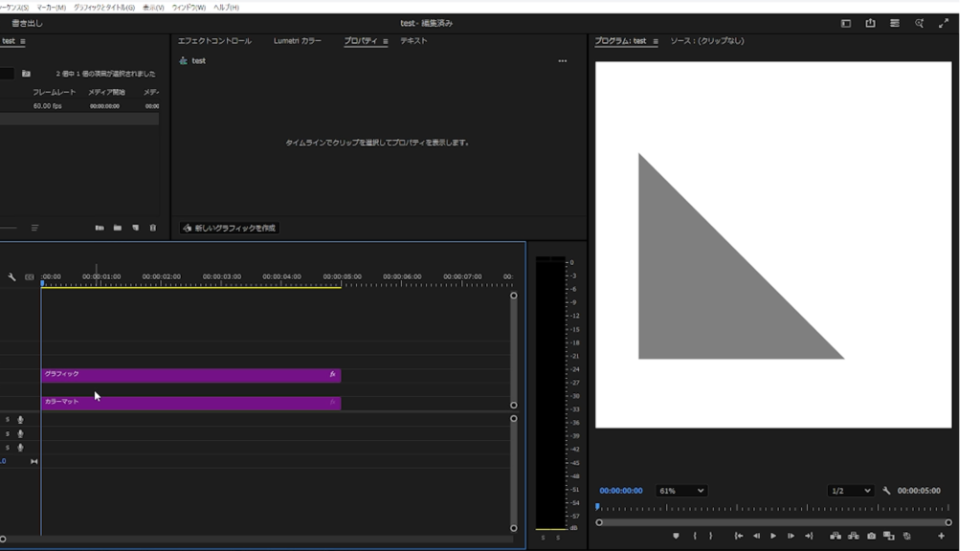Open the workspaces icon in header
This screenshot has width=980, height=551.
846,23
